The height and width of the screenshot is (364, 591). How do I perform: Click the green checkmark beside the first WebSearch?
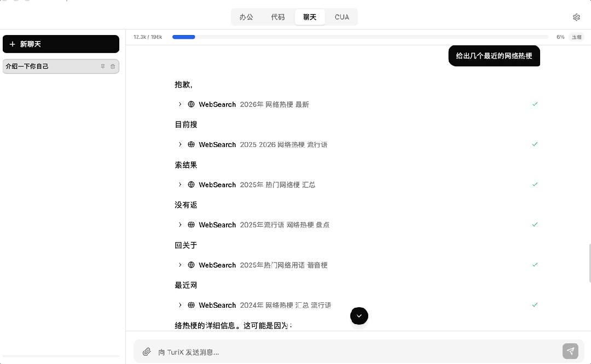pos(535,104)
